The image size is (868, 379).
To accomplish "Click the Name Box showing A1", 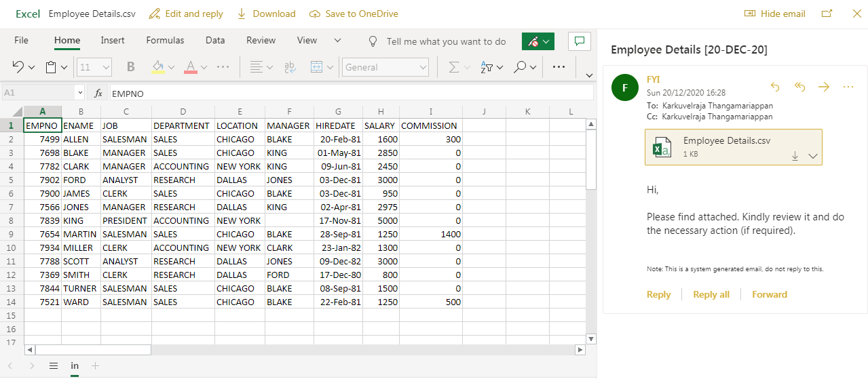I will [x=43, y=93].
